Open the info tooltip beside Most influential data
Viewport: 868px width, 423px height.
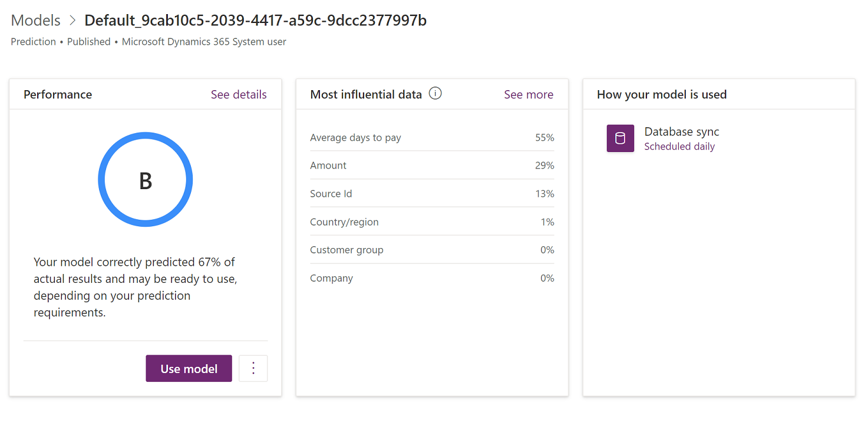[x=435, y=92]
